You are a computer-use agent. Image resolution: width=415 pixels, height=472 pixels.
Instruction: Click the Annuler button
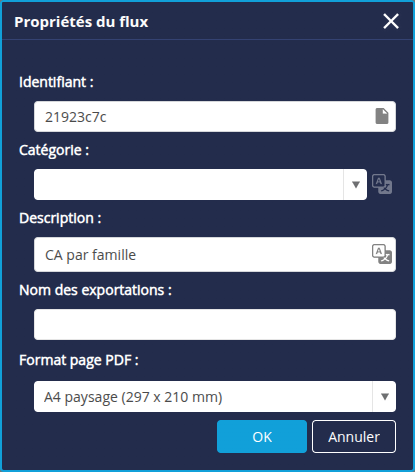tap(354, 436)
